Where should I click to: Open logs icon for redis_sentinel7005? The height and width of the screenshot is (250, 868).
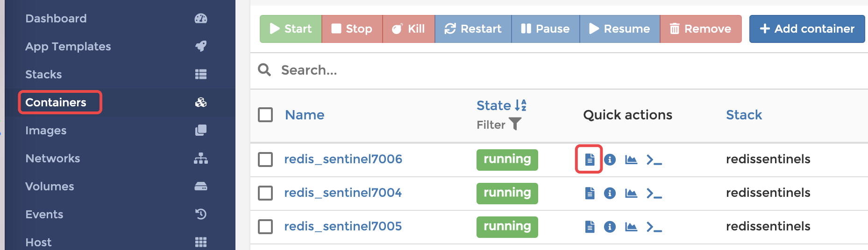590,227
